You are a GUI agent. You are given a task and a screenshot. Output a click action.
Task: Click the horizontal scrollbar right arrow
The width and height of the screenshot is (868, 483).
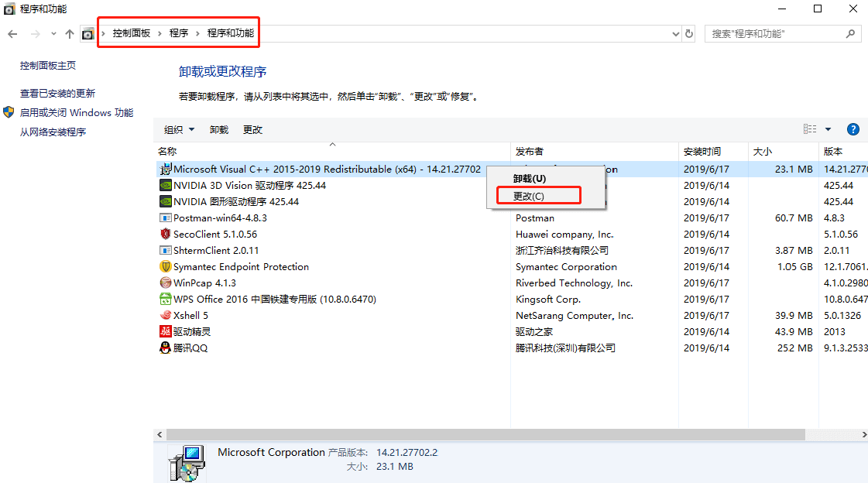(863, 435)
